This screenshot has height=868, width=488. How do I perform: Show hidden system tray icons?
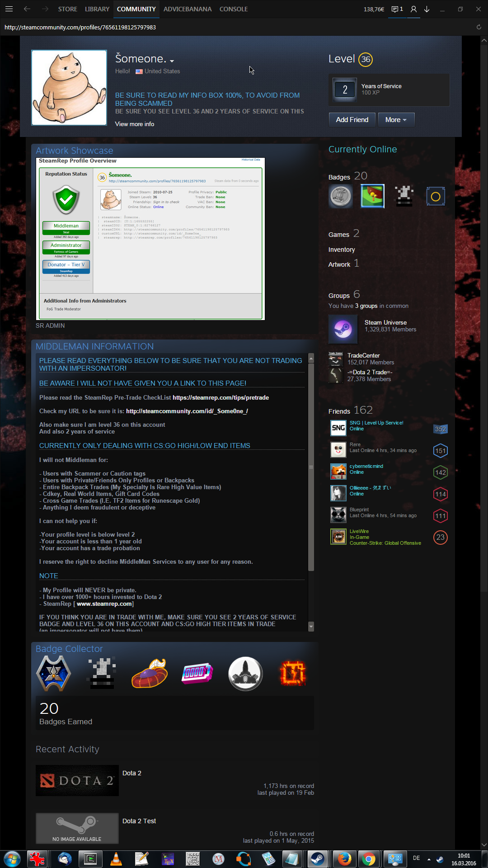pyautogui.click(x=429, y=859)
